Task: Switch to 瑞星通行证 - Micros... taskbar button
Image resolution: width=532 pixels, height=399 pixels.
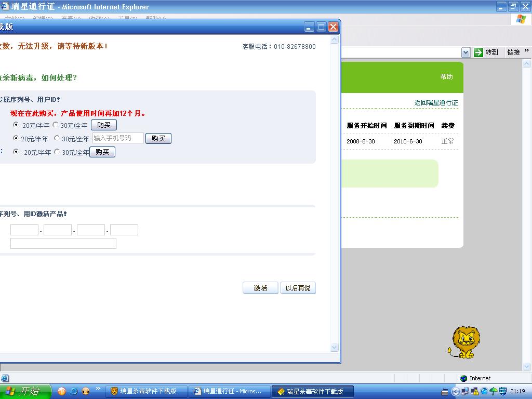Action: 230,391
